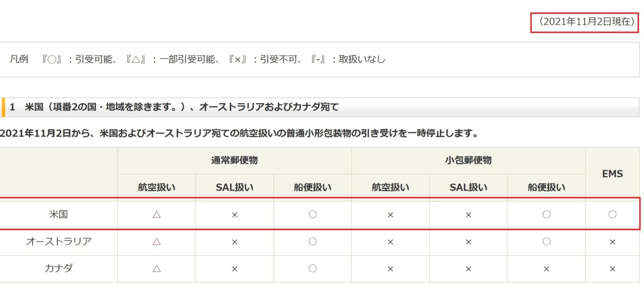Click the circle for オーストラリア 小包 船便扱い

pos(546,241)
